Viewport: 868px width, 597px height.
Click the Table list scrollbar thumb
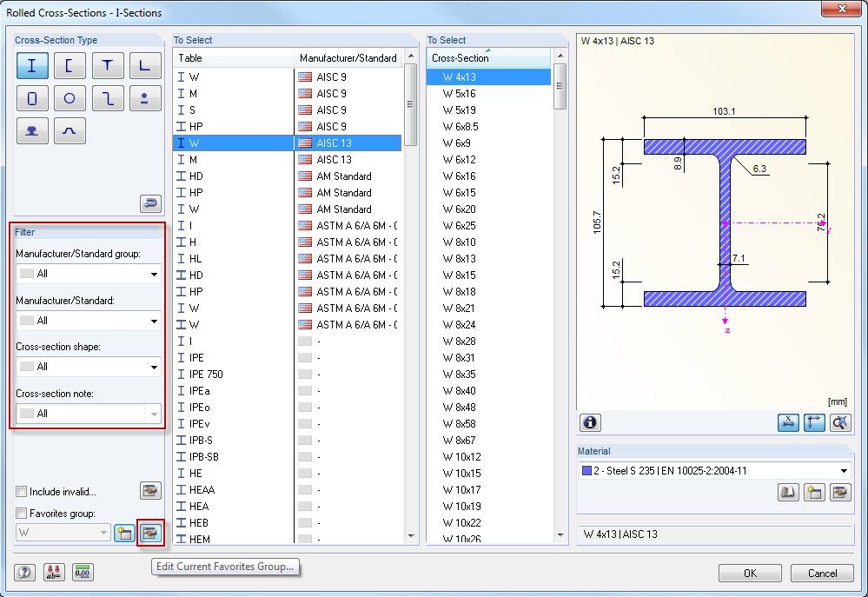coord(411,104)
